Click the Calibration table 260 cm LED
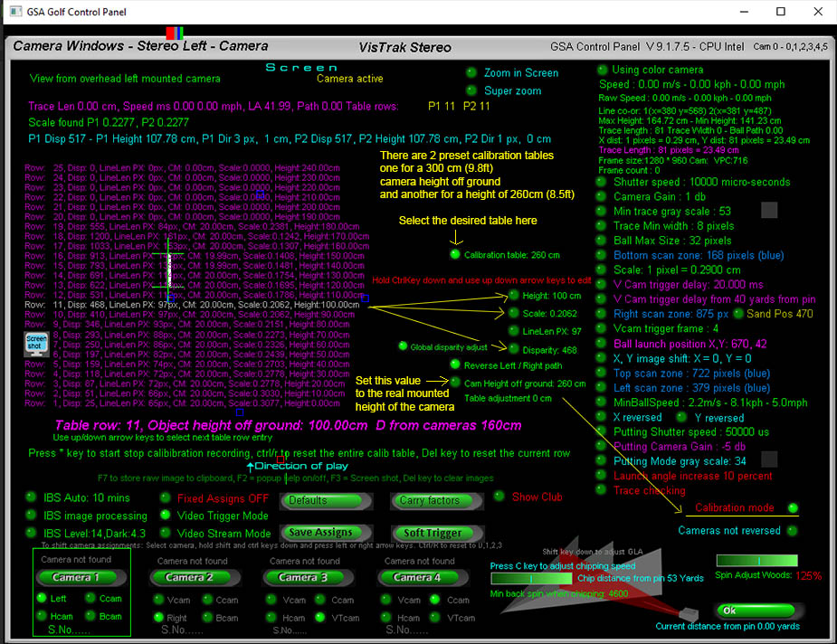This screenshot has height=644, width=837. pyautogui.click(x=454, y=255)
